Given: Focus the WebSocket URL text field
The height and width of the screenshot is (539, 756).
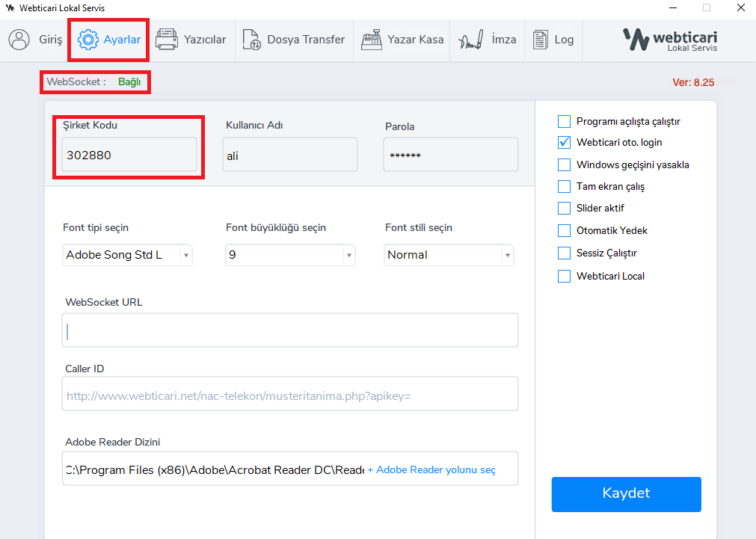Looking at the screenshot, I should tap(289, 330).
